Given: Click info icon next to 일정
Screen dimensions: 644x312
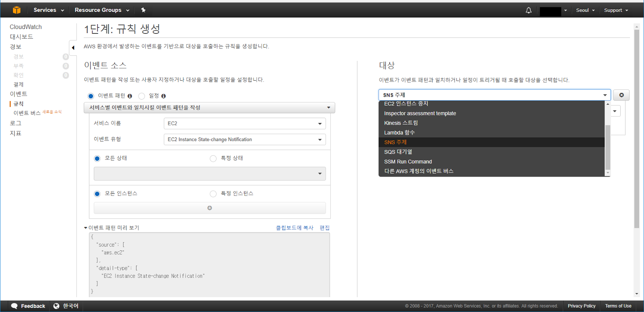Looking at the screenshot, I should click(x=163, y=96).
